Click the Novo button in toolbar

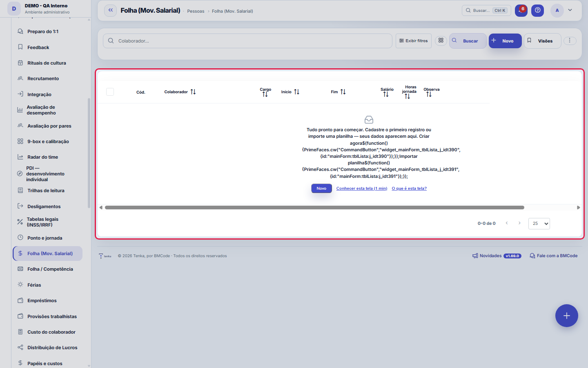pyautogui.click(x=505, y=41)
